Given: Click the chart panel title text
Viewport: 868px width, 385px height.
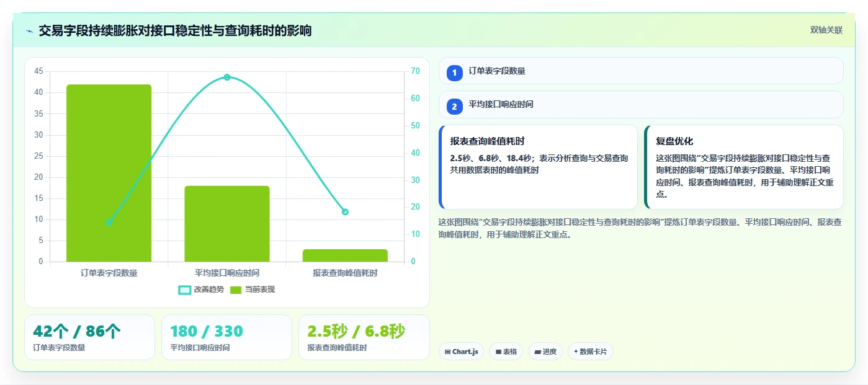Looking at the screenshot, I should point(175,30).
